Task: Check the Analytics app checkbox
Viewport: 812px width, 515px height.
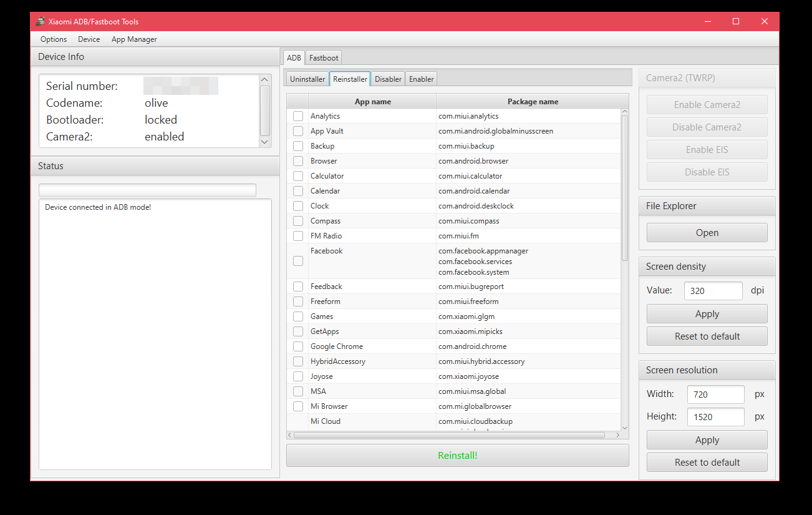Action: click(x=298, y=116)
